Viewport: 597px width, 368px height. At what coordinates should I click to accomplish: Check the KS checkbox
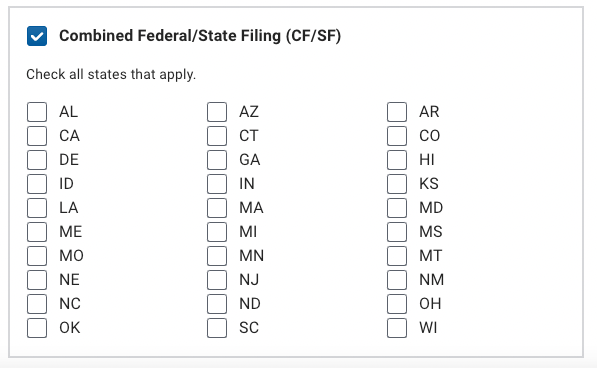pyautogui.click(x=397, y=184)
